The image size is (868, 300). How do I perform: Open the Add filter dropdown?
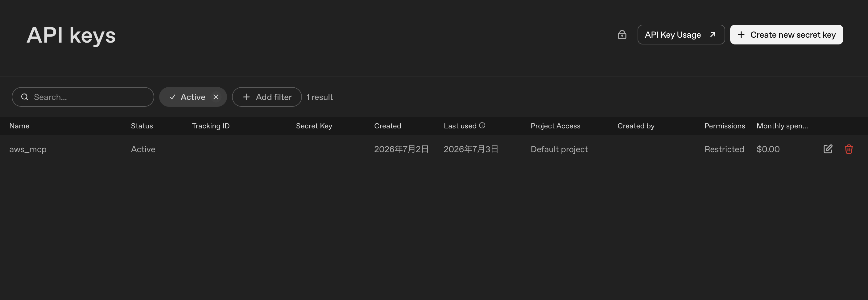click(267, 97)
